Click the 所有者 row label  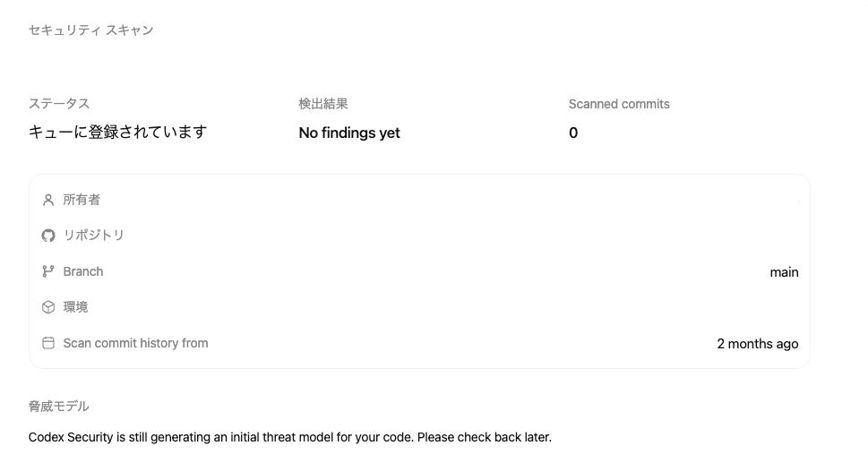click(x=82, y=200)
